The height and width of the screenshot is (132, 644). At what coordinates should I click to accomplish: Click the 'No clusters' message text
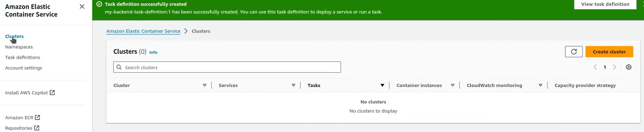tap(373, 102)
